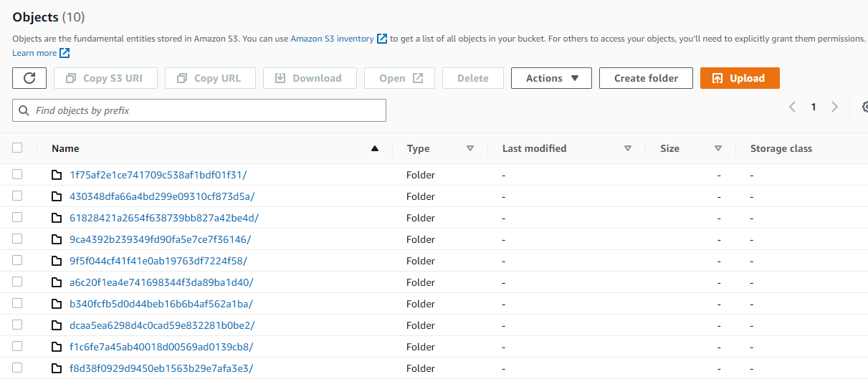Check the box for folder a6c20f1ea4e741698344f3da89ba1d40/
Viewport: 868px width, 379px height.
click(17, 282)
